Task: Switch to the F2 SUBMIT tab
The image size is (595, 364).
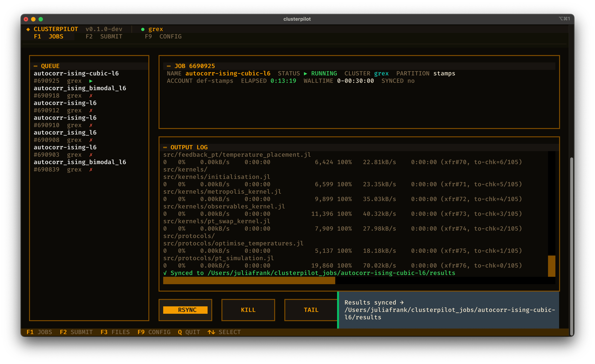Action: 104,37
